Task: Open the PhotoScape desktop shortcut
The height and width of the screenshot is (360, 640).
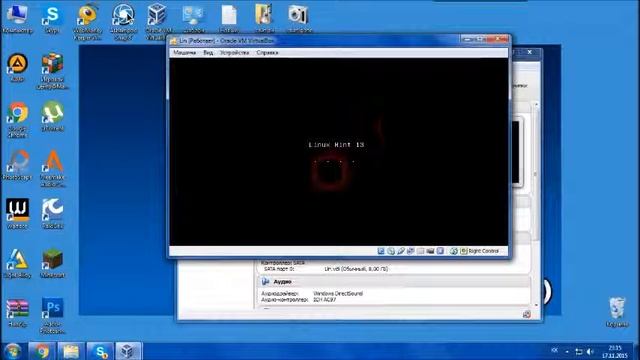Action: 17,165
